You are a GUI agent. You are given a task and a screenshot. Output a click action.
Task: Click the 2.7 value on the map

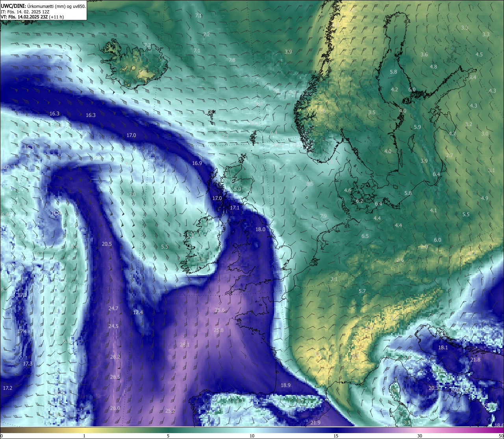tap(450, 156)
